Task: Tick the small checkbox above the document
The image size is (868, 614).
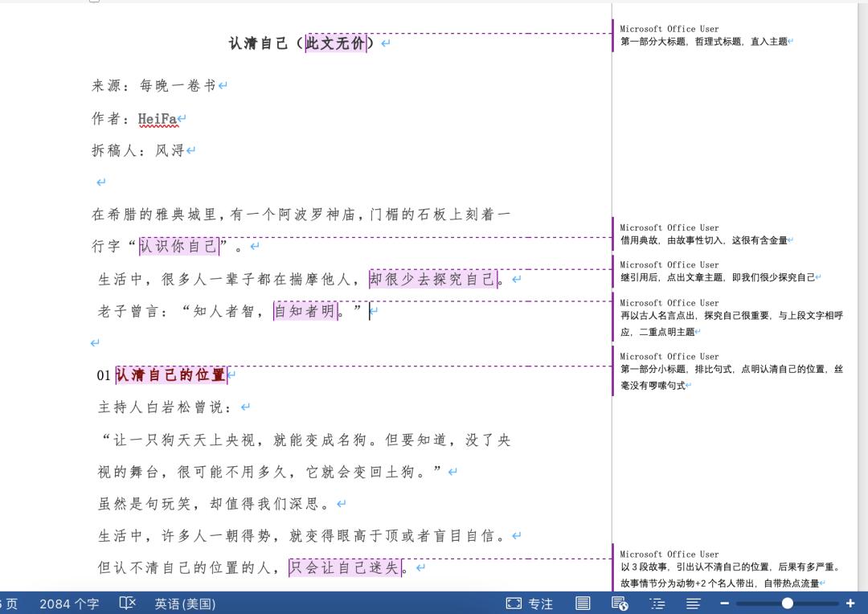Action: point(95,2)
